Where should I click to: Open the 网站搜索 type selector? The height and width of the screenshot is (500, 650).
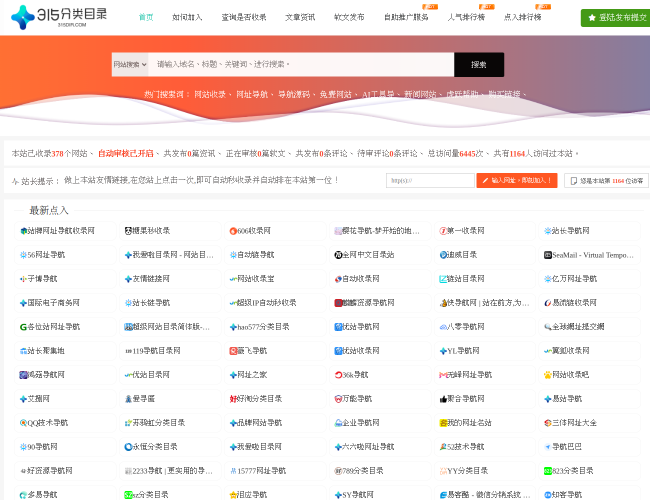coord(129,65)
